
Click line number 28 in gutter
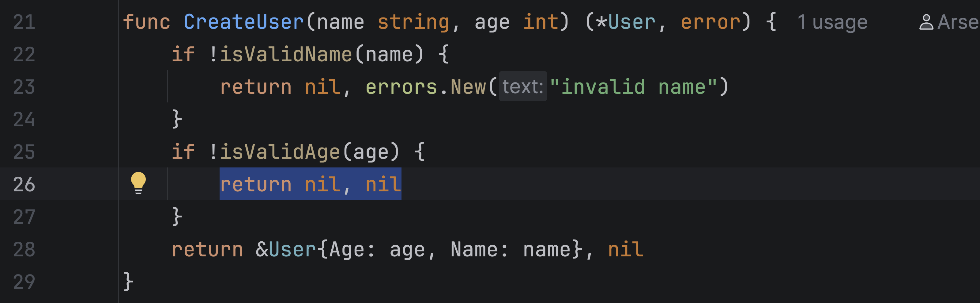24,249
